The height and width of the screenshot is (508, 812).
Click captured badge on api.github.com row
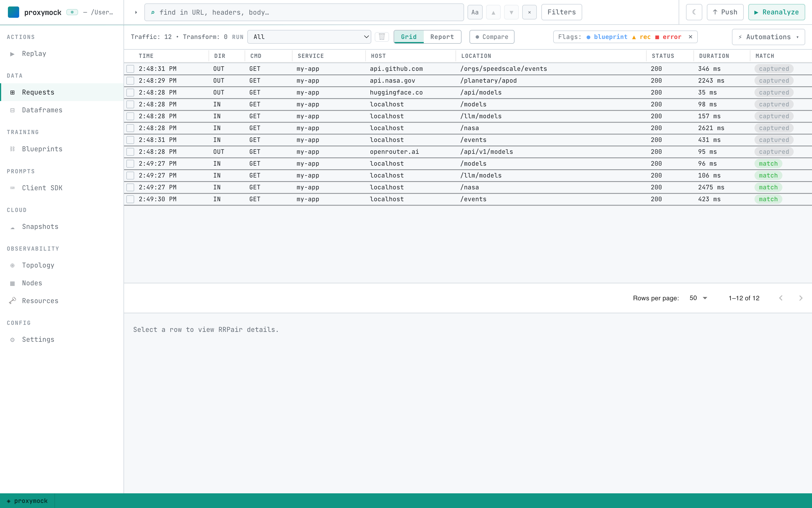click(774, 69)
